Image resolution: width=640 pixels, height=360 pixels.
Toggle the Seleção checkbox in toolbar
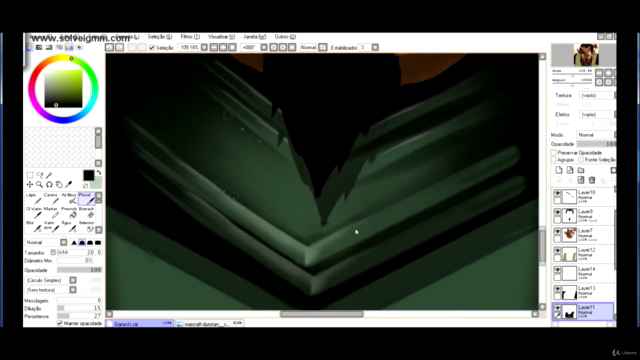point(152,48)
